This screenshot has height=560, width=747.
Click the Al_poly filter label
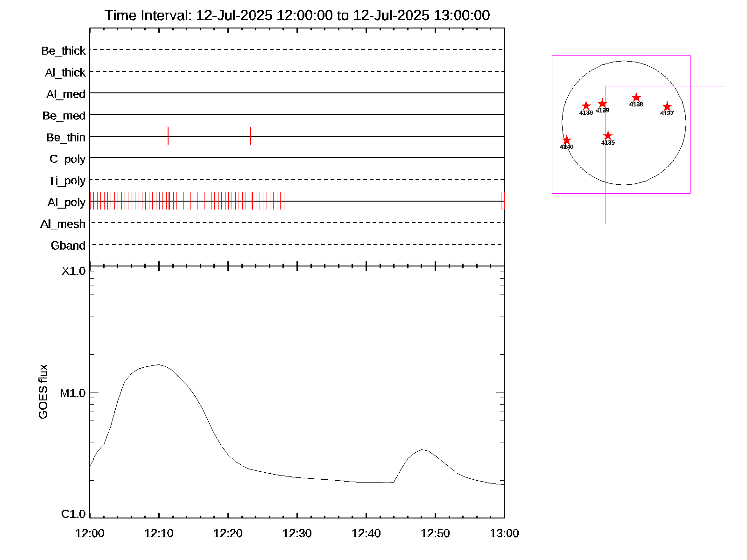66,203
